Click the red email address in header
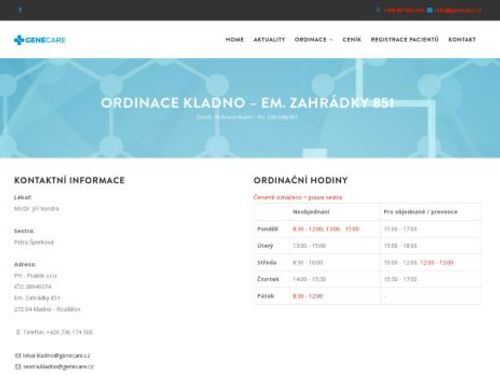The height and width of the screenshot is (375, 500). [x=458, y=10]
